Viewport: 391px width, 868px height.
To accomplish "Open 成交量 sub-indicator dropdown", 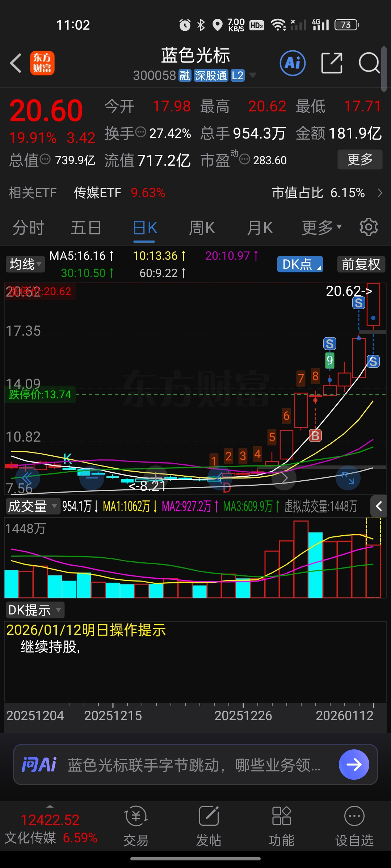I will [x=33, y=506].
